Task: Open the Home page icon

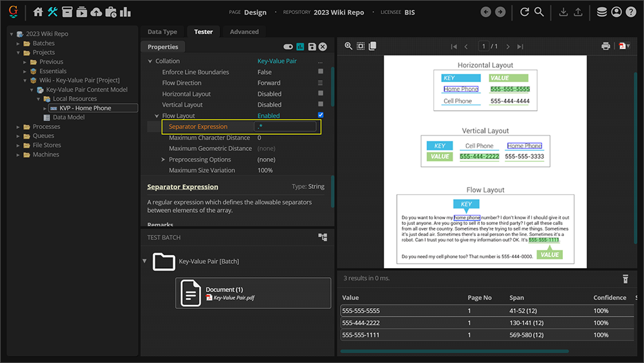Action: (38, 12)
